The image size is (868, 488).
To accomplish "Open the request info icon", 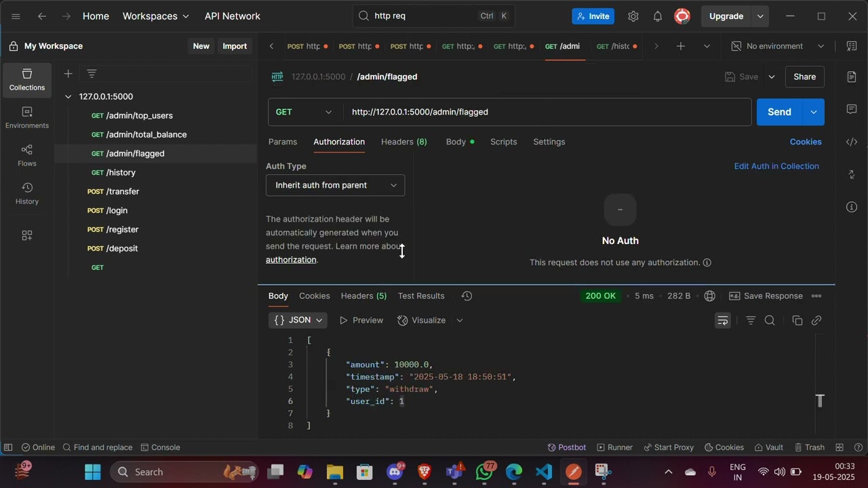I will point(852,207).
